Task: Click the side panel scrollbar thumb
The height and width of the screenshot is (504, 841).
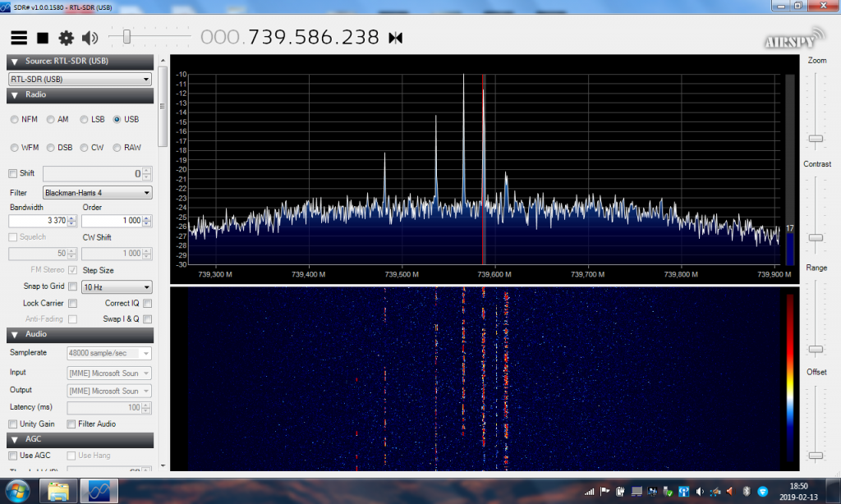Action: [163, 106]
